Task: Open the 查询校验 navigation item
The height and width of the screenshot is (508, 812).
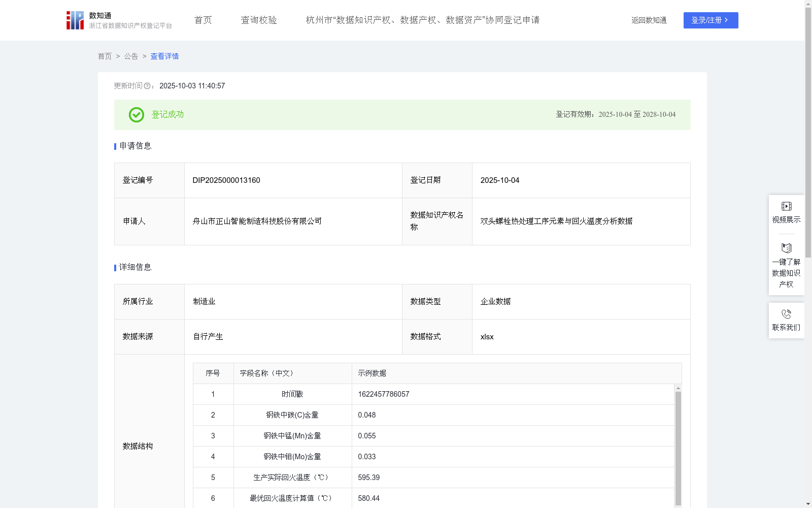Action: pos(259,20)
